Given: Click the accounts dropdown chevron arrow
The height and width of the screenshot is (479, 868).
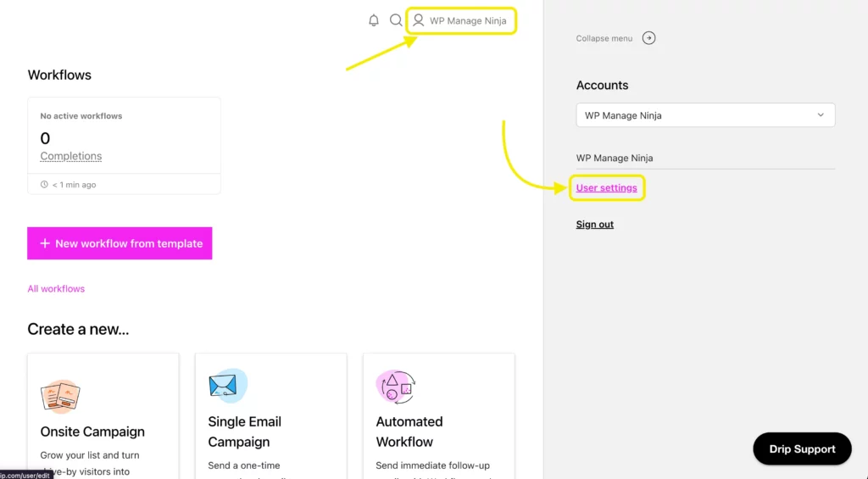Looking at the screenshot, I should point(821,115).
